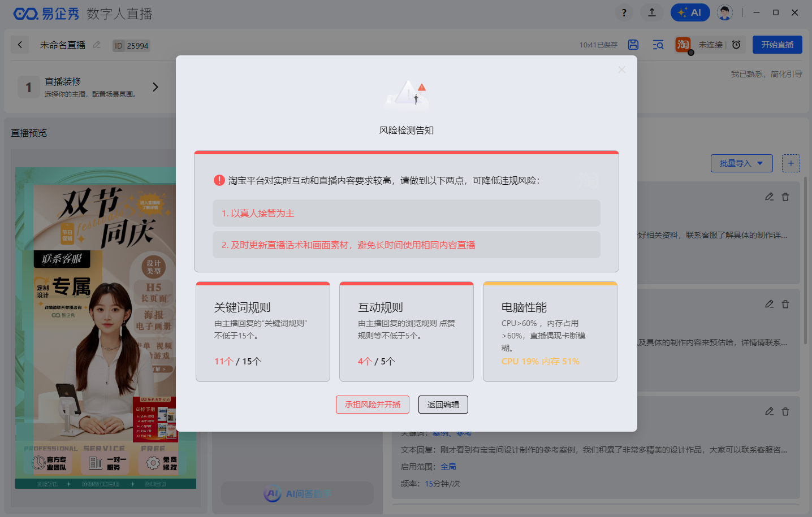Click 我已熟悉，简化引导 link

[766, 74]
